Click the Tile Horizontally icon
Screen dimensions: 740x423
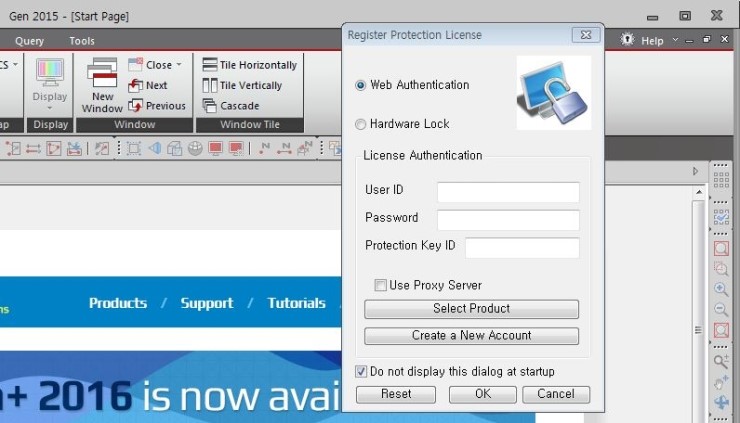(x=210, y=65)
